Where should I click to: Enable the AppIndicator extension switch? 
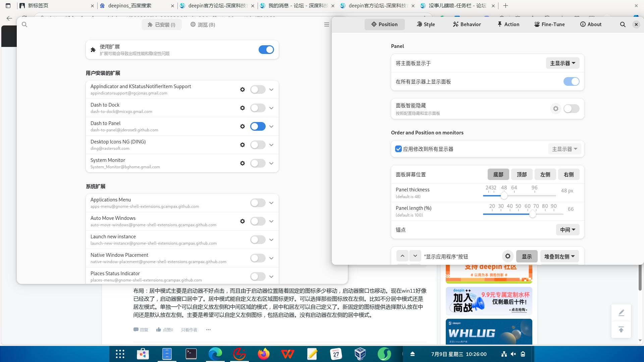coord(258,89)
